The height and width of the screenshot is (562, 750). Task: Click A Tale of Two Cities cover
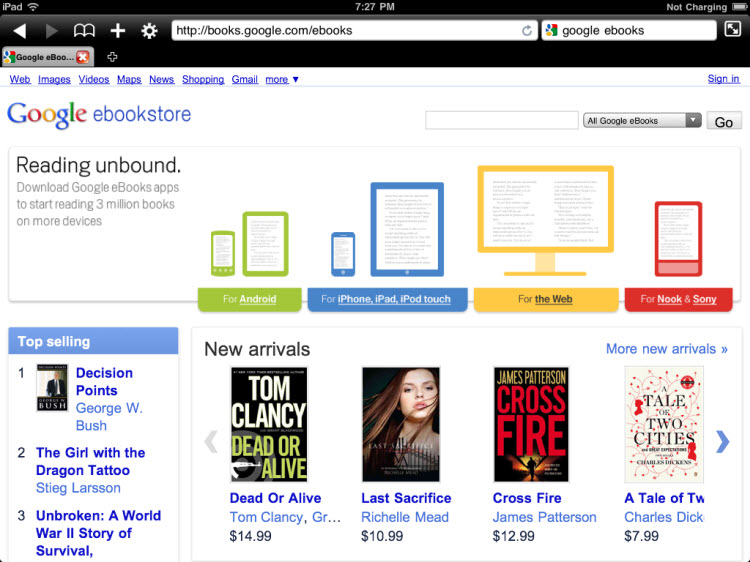click(x=664, y=424)
